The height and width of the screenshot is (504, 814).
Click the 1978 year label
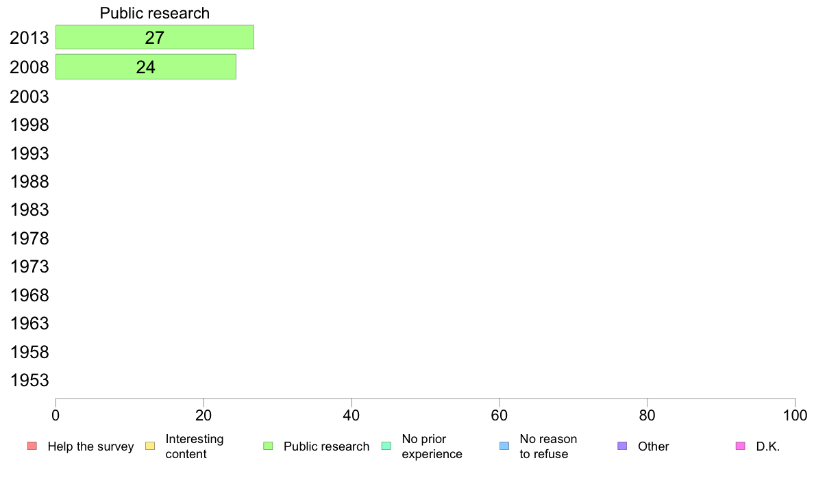pos(29,239)
